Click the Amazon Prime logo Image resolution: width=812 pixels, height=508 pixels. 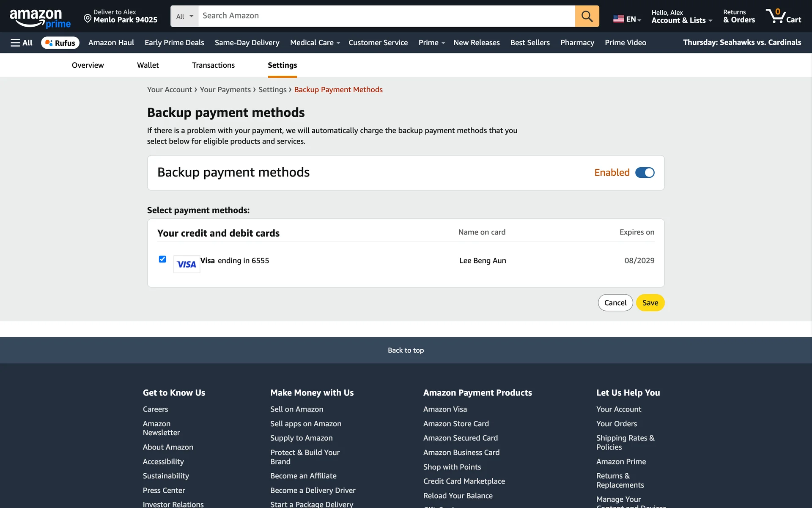coord(40,18)
